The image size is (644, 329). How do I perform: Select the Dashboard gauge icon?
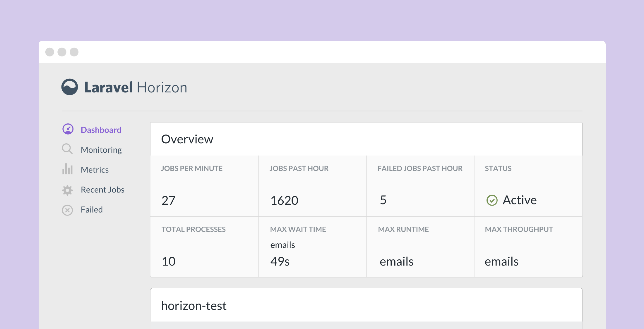68,130
